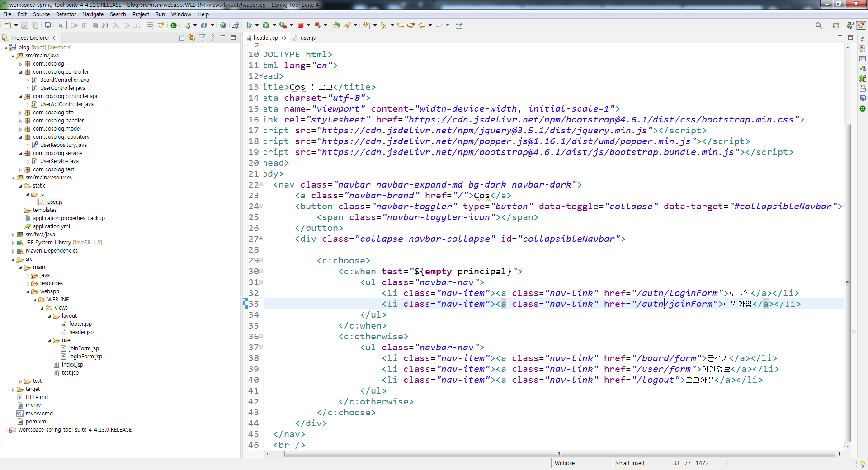Open the Navigate menu
Image resolution: width=868 pixels, height=470 pixels.
(x=93, y=14)
